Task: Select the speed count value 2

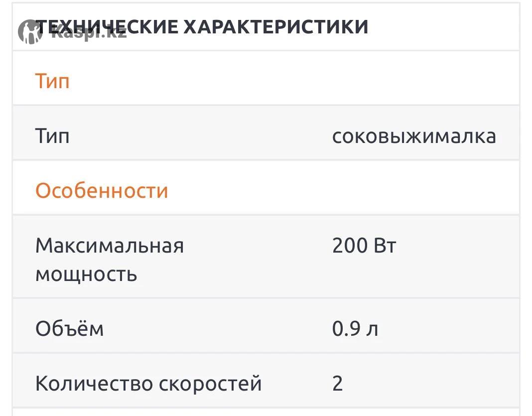Action: (x=337, y=384)
